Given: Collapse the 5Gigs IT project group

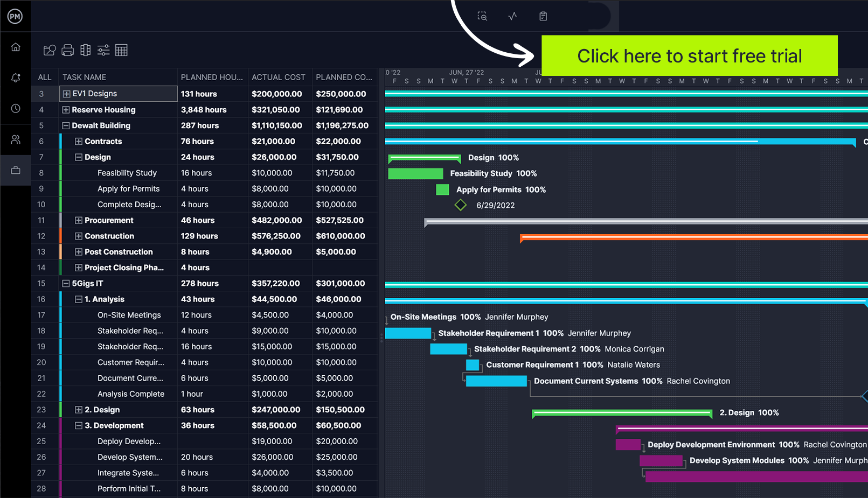Looking at the screenshot, I should click(x=65, y=283).
